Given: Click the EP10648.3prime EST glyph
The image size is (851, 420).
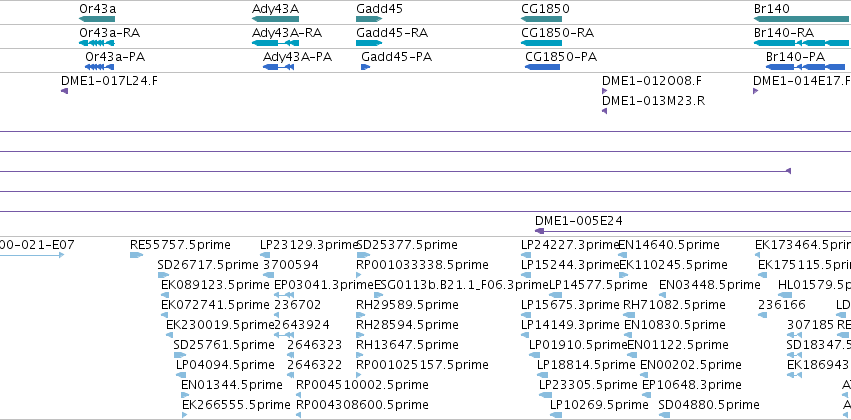Looking at the screenshot, I should pos(647,395).
